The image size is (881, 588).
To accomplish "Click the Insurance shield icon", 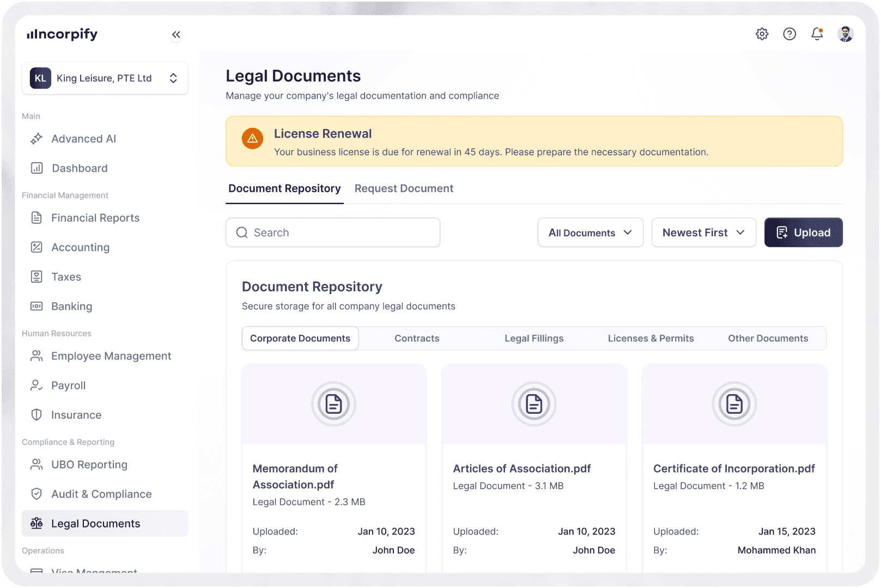I will click(x=36, y=415).
